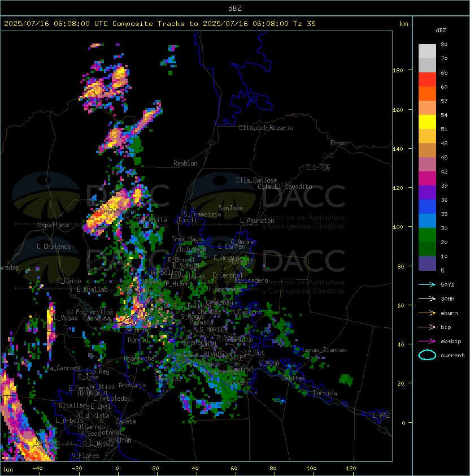Viewport: 470px width, 476px height.
Task: Click the magenta eb+bip arrow in legend
Action: [427, 341]
